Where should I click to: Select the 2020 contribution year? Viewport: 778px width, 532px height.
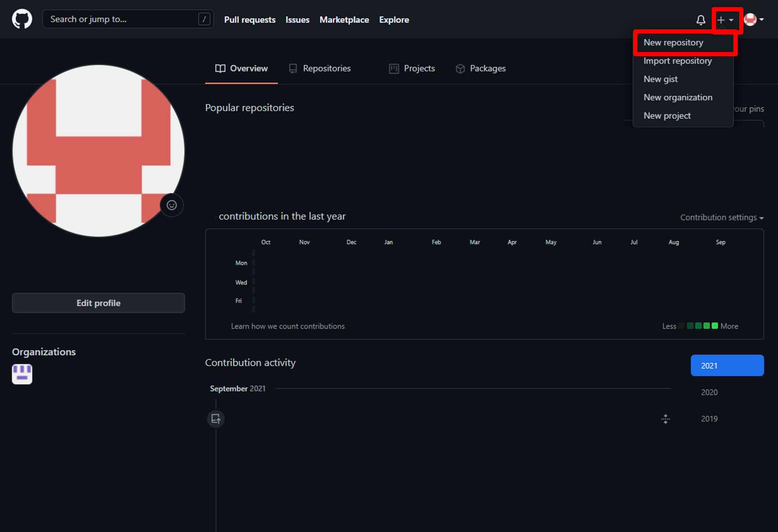click(x=709, y=392)
